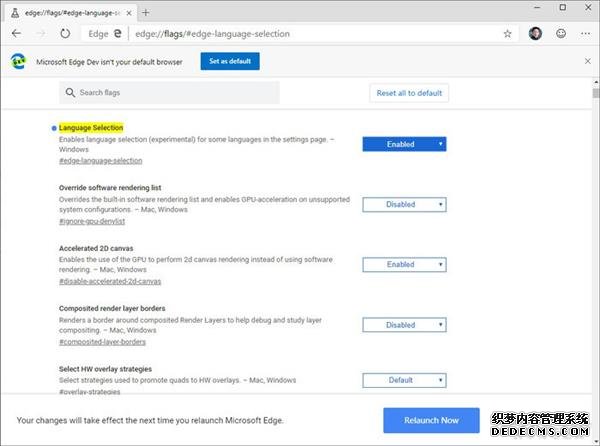
Task: Open the Language Selection Enabled dropdown
Action: click(404, 144)
